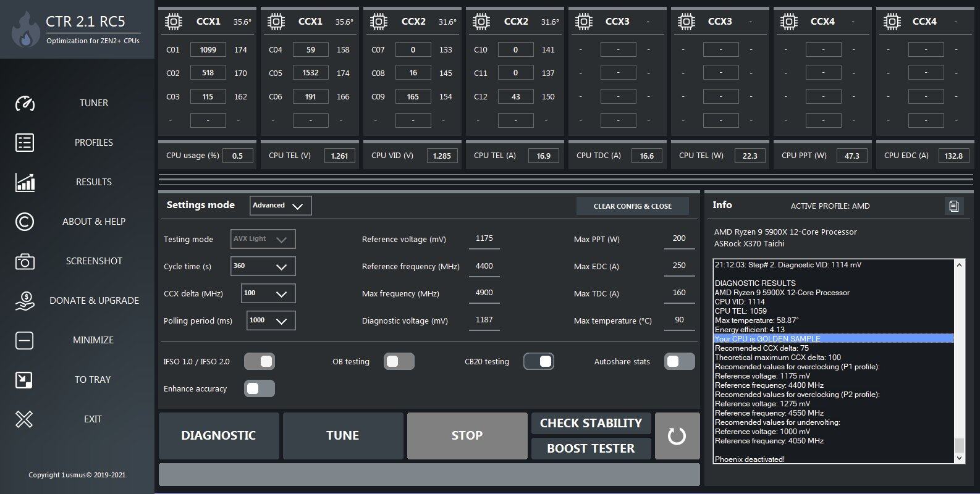Toggle the Autoshare stats switch
The height and width of the screenshot is (494, 980).
680,361
